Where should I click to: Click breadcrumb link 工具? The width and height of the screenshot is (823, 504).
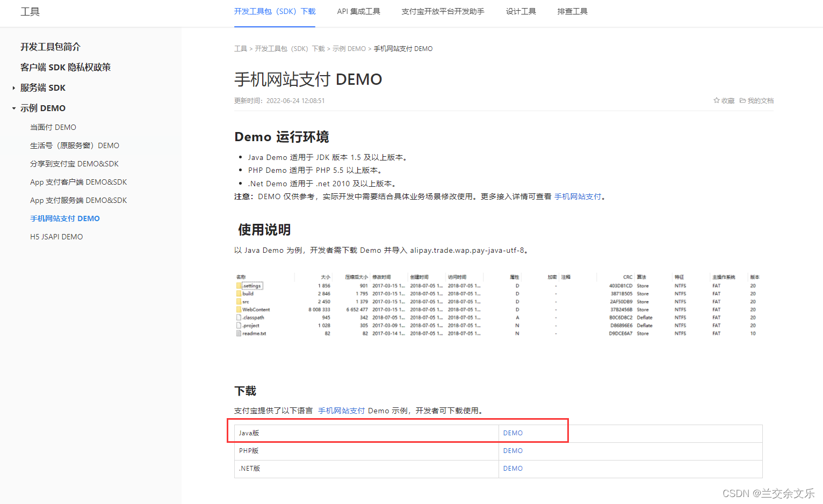click(241, 48)
